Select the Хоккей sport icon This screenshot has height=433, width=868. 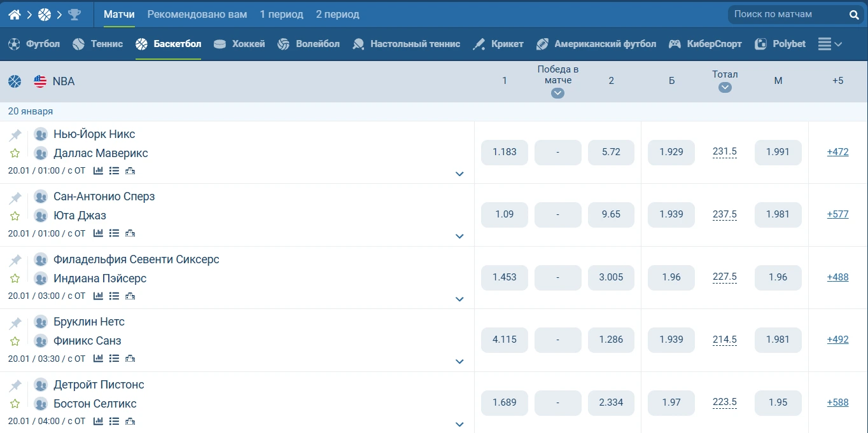[220, 44]
